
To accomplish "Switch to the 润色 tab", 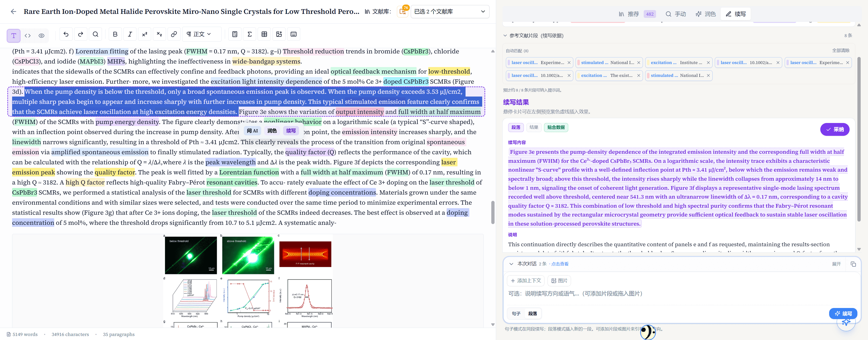I will point(706,14).
